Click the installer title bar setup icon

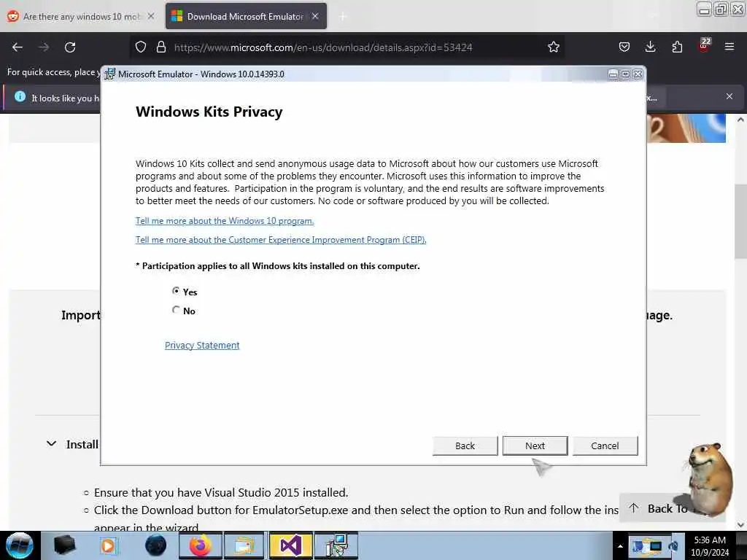coord(109,74)
